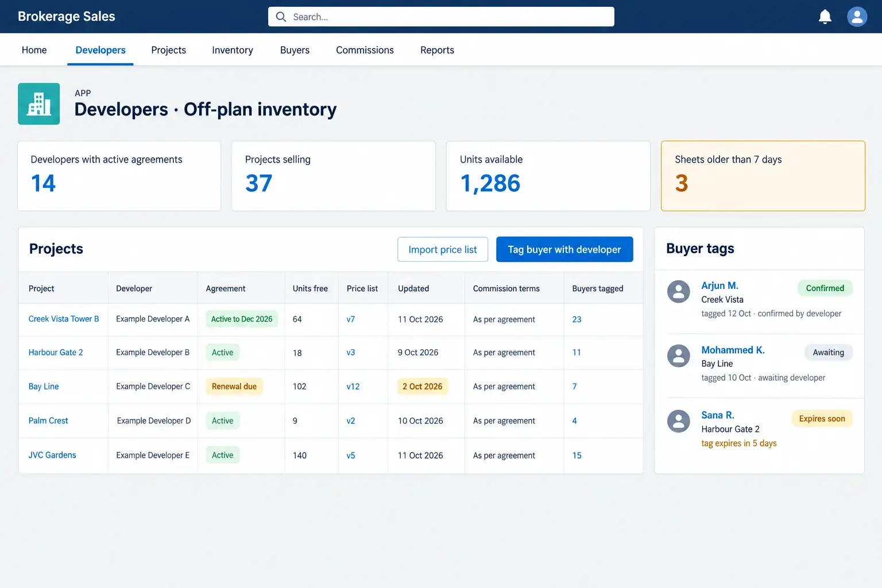Viewport: 882px width, 588px height.
Task: Select the Developers tab
Action: [100, 50]
